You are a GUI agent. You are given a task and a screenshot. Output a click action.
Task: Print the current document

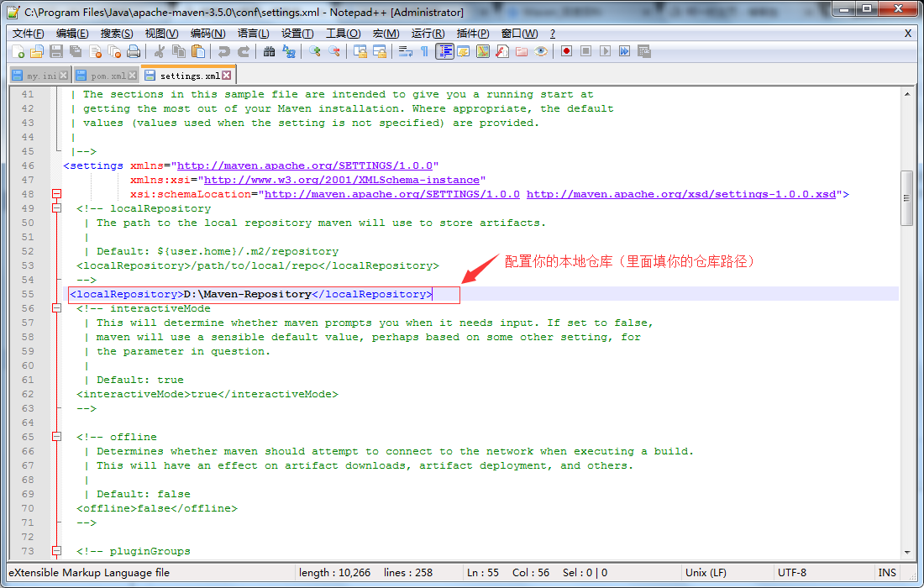(134, 52)
